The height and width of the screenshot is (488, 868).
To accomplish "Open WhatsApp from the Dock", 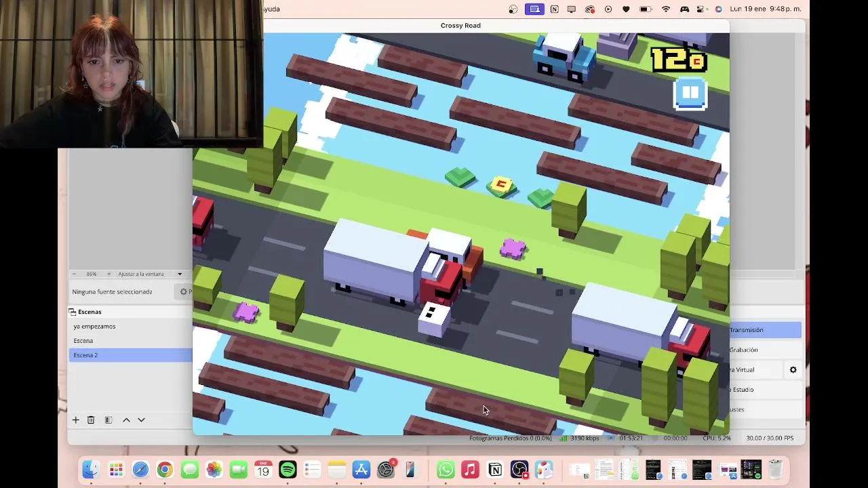I will (x=446, y=469).
